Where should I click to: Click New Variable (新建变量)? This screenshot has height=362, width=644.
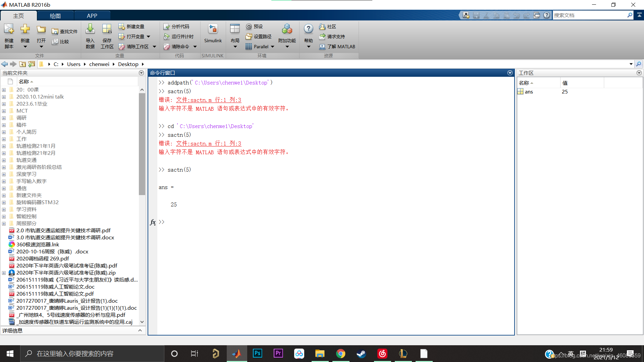(x=131, y=26)
